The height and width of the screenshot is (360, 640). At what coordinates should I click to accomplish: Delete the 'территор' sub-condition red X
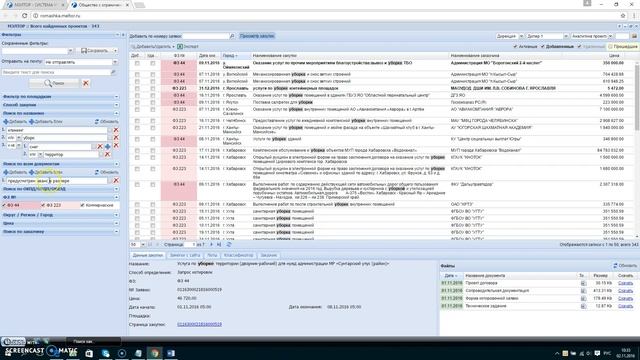point(108,154)
